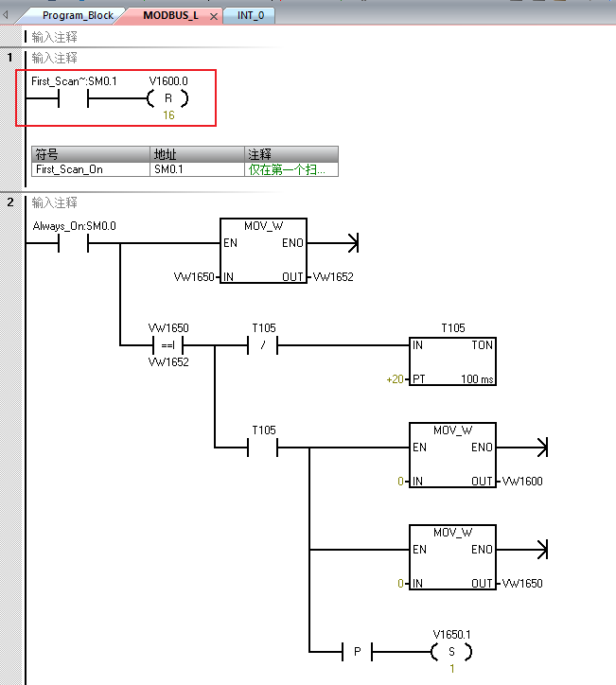The width and height of the screenshot is (616, 685).
Task: Click the positive edge P contact
Action: 357,652
